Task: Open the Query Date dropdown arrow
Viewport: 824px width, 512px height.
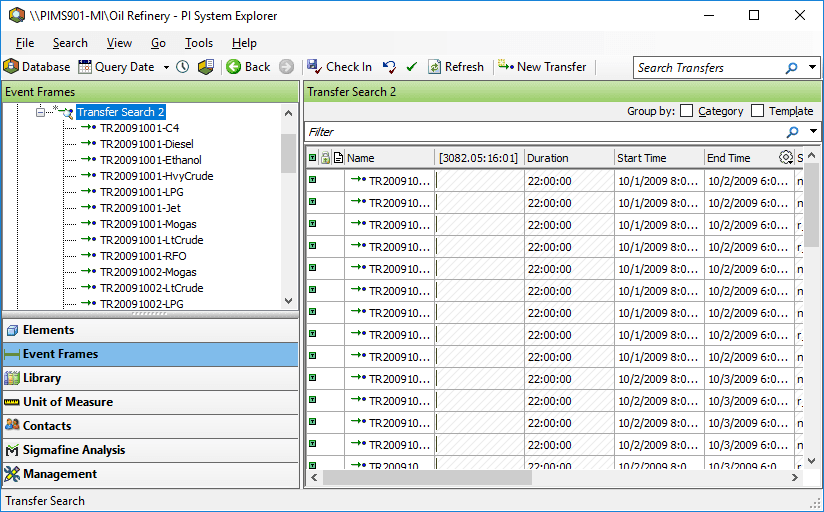Action: click(166, 67)
